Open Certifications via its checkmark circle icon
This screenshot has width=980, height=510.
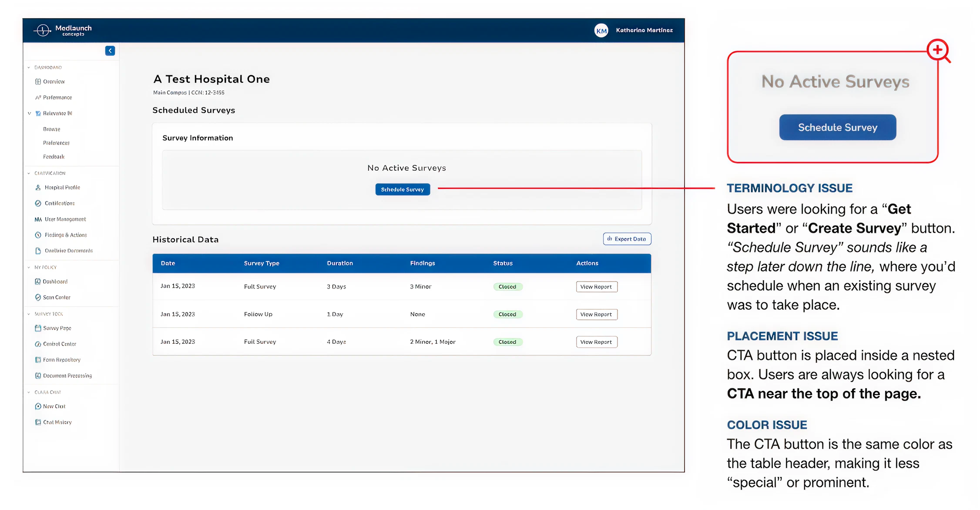click(38, 203)
